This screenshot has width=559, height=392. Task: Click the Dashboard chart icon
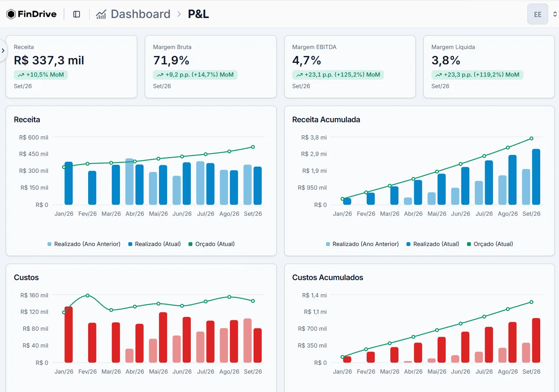(101, 15)
